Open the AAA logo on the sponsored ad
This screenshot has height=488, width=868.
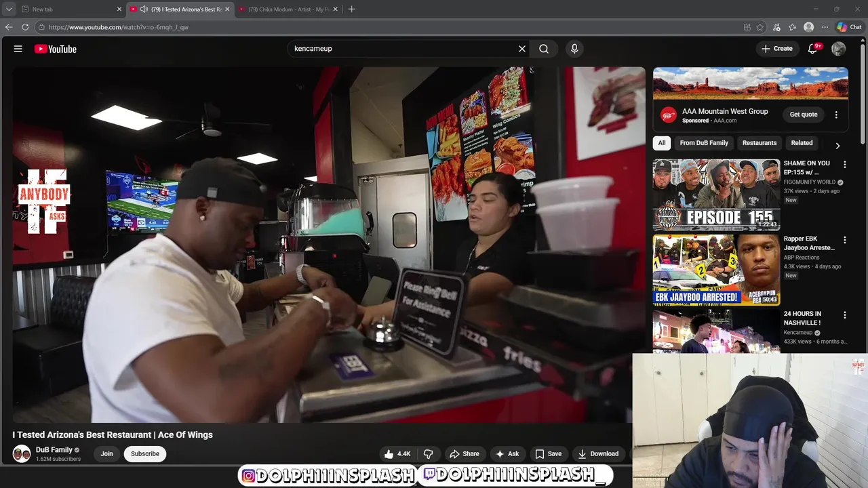669,115
